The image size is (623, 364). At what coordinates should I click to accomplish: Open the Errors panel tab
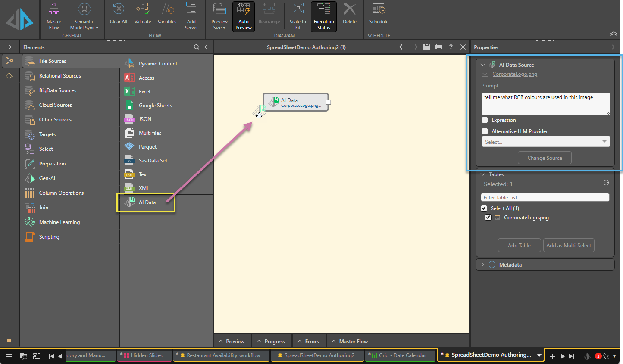[308, 342]
